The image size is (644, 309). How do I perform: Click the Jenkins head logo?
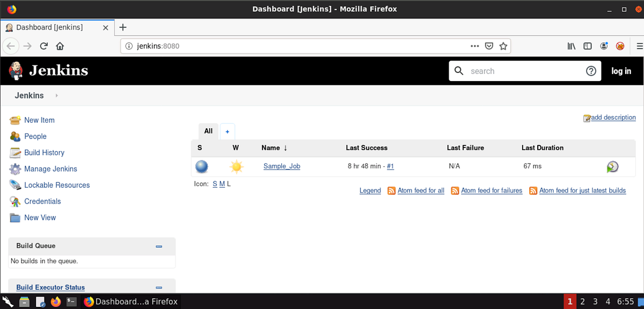tap(15, 70)
